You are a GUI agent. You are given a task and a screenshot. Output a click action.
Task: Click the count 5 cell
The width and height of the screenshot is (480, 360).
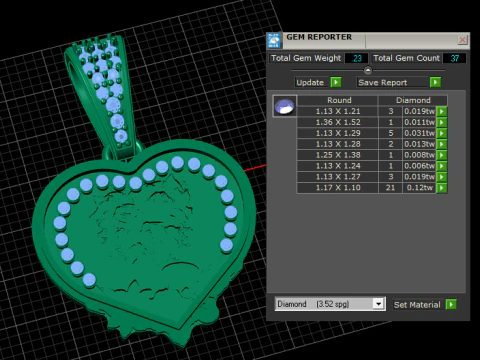(x=390, y=133)
